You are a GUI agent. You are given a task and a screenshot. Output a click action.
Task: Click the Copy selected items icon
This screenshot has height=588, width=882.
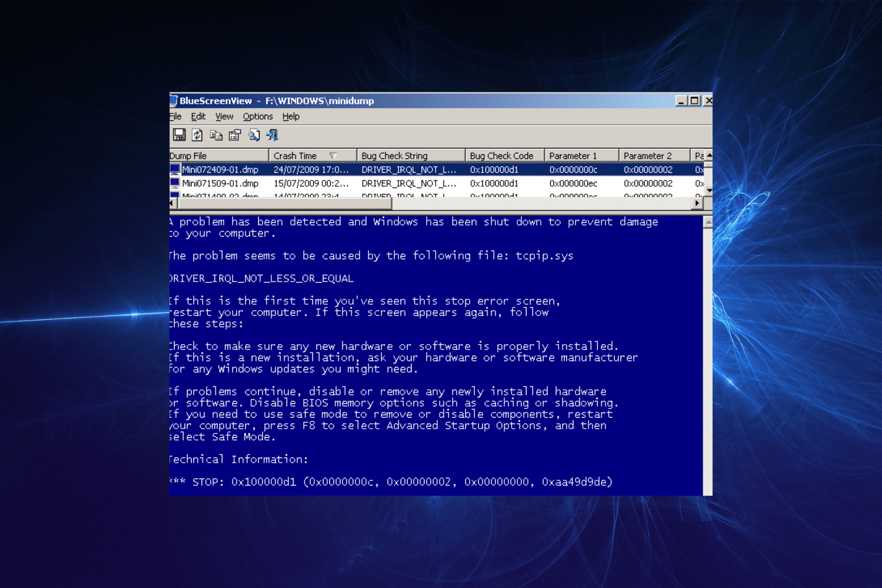point(216,135)
